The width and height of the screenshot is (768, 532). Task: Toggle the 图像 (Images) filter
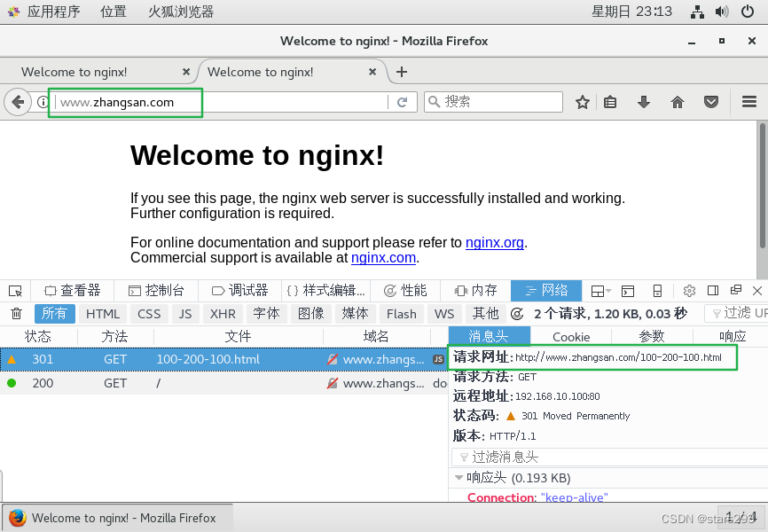pyautogui.click(x=310, y=313)
